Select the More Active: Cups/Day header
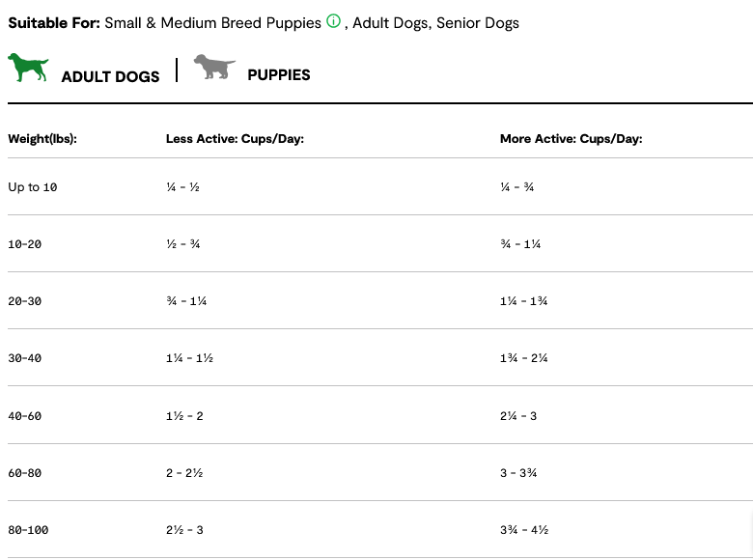The image size is (753, 560). coord(571,139)
